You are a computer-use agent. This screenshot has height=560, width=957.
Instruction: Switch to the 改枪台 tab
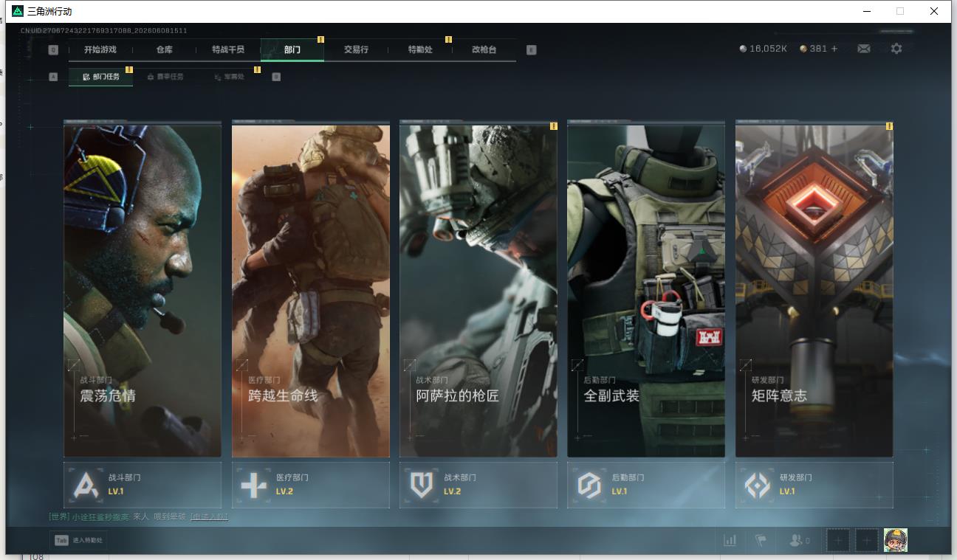tap(484, 49)
